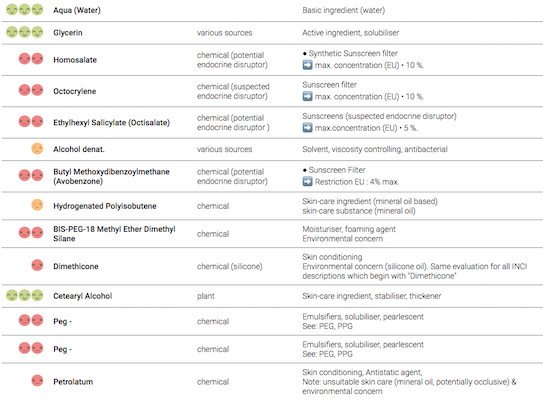Click the blue arrow in Ethylhexyl Salicylate row
The image size is (543, 400).
[307, 128]
